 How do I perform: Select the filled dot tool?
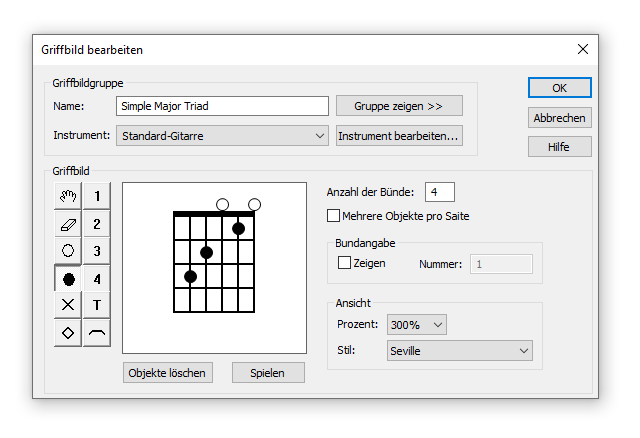tap(68, 279)
